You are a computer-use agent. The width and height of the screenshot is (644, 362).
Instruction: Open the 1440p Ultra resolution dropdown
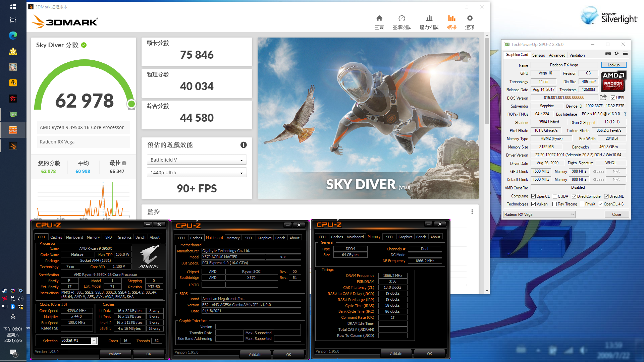(197, 173)
